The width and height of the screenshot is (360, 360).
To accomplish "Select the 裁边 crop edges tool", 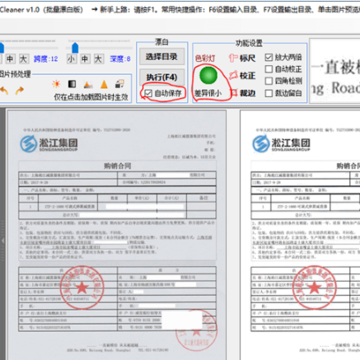I will [243, 93].
